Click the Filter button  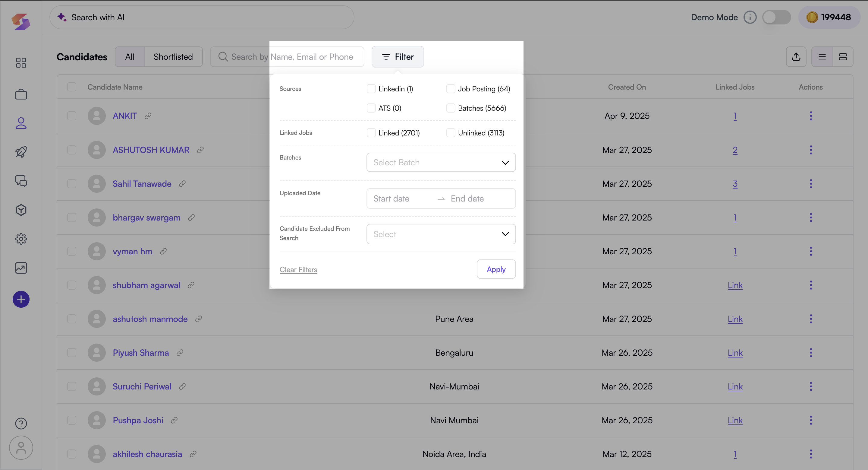click(x=398, y=57)
